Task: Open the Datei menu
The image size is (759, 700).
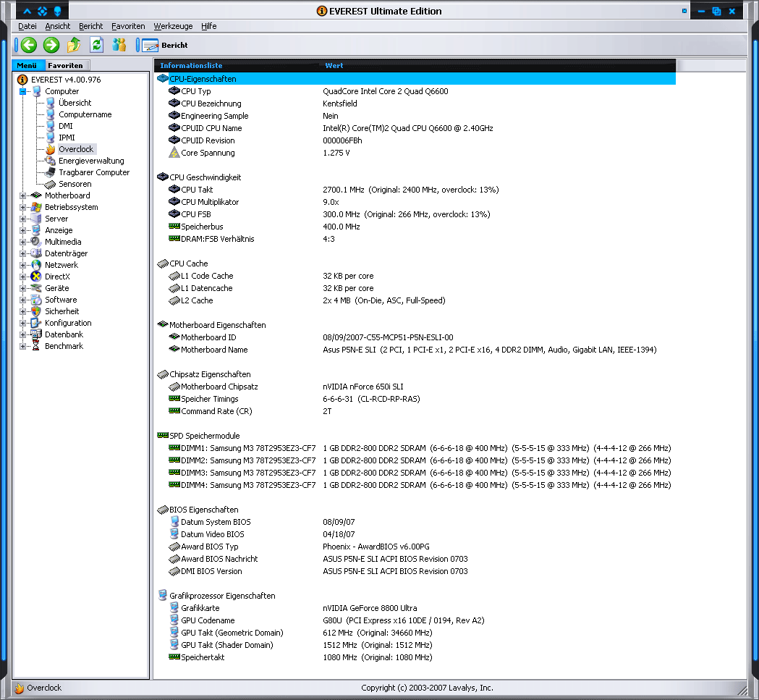Action: coord(27,26)
